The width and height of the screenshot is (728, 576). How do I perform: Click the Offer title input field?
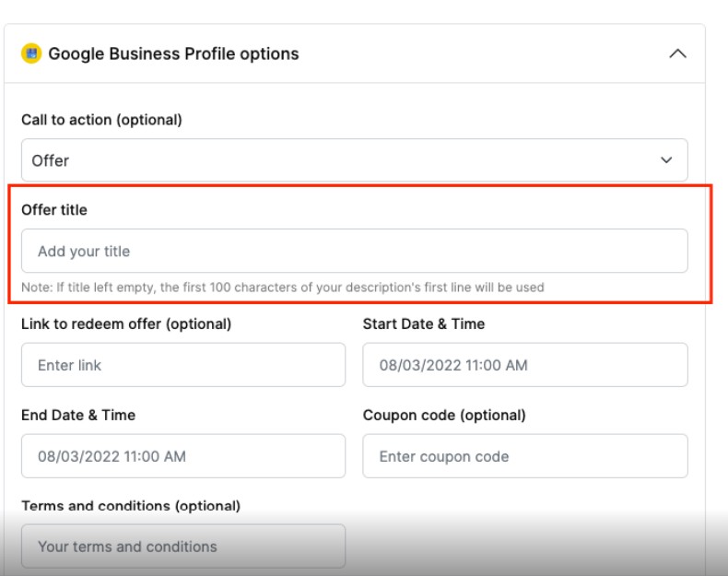pyautogui.click(x=354, y=251)
